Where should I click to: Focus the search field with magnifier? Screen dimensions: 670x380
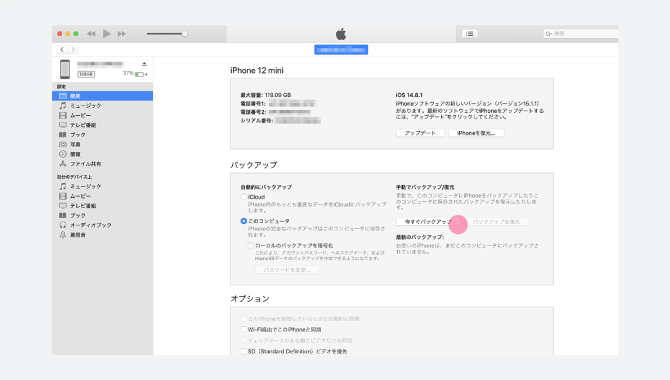580,33
